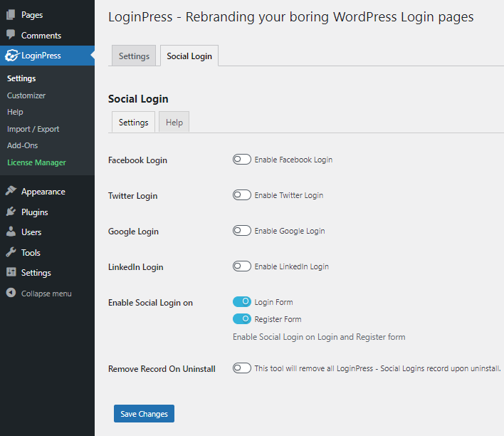
Task: Click the 'Enable Facebook Login' label text
Action: [x=293, y=160]
